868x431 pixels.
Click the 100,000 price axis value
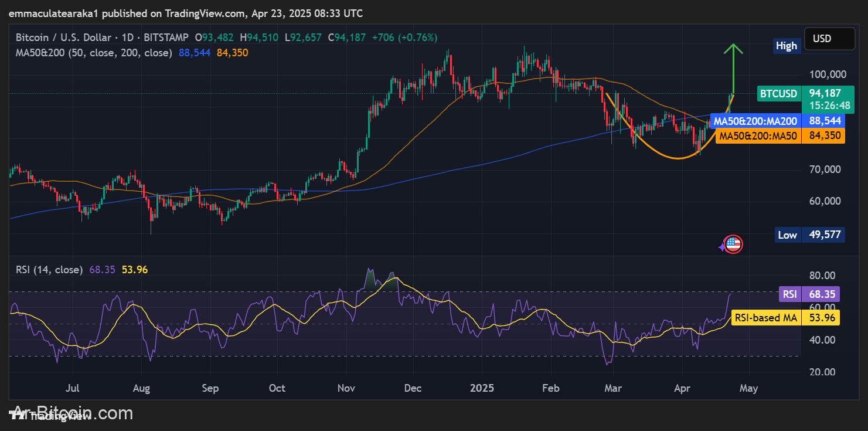[826, 74]
